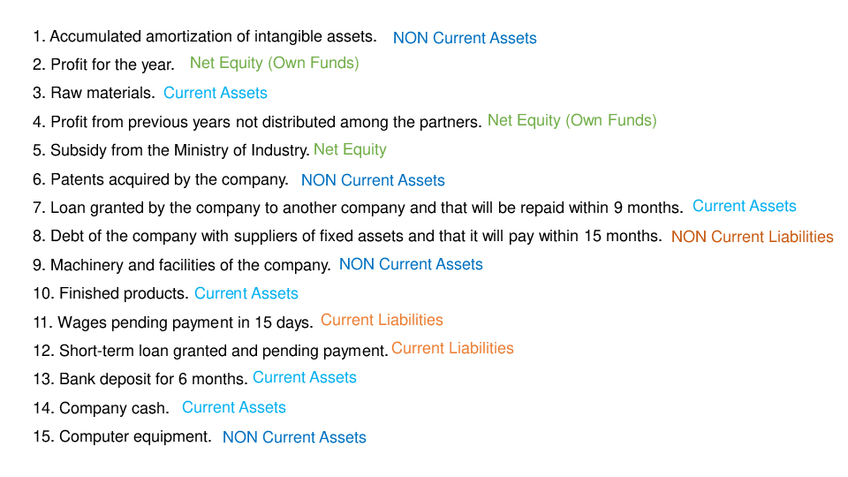Click 'Machinery and facilities of the company'

click(182, 265)
